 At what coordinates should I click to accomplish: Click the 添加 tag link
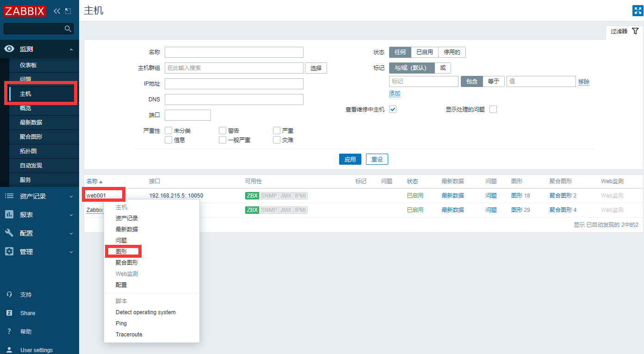395,93
